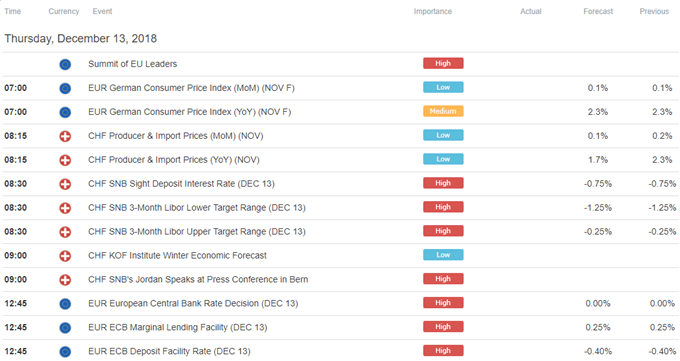Viewport: 680px width, 361px height.
Task: Open CHF KOF Institute Winter Economic Forecast
Action: click(177, 256)
